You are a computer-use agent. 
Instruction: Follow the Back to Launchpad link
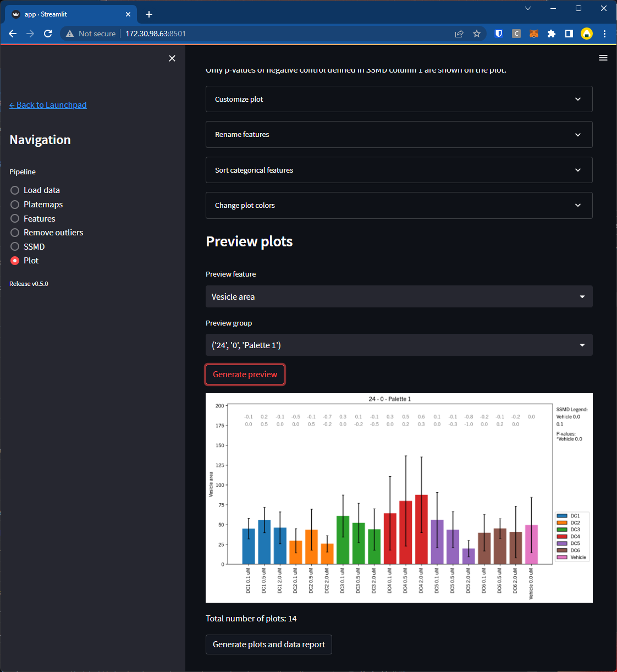click(48, 105)
